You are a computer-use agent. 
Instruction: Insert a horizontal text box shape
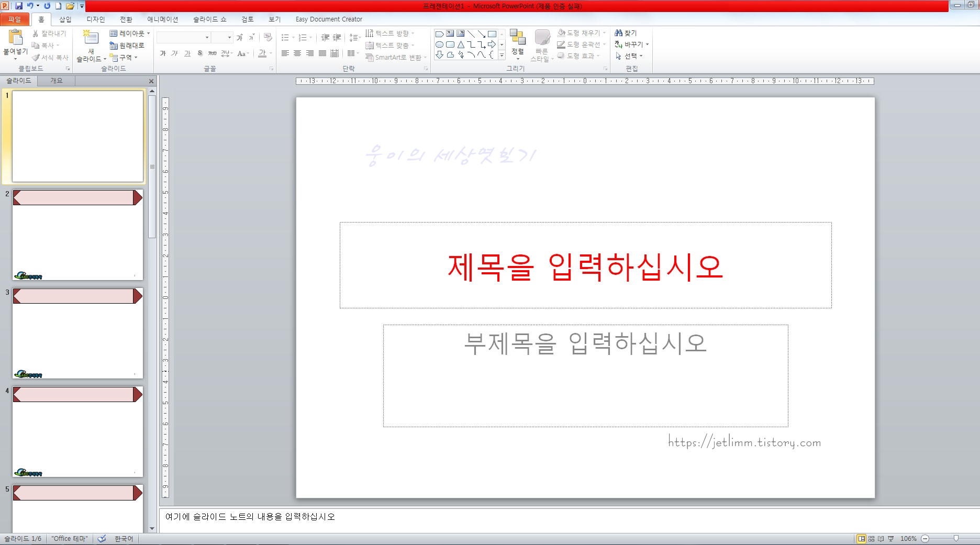tap(450, 34)
